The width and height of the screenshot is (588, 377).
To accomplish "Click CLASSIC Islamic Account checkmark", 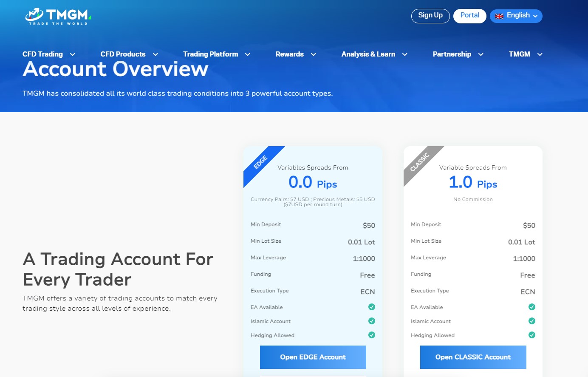I will coord(532,321).
